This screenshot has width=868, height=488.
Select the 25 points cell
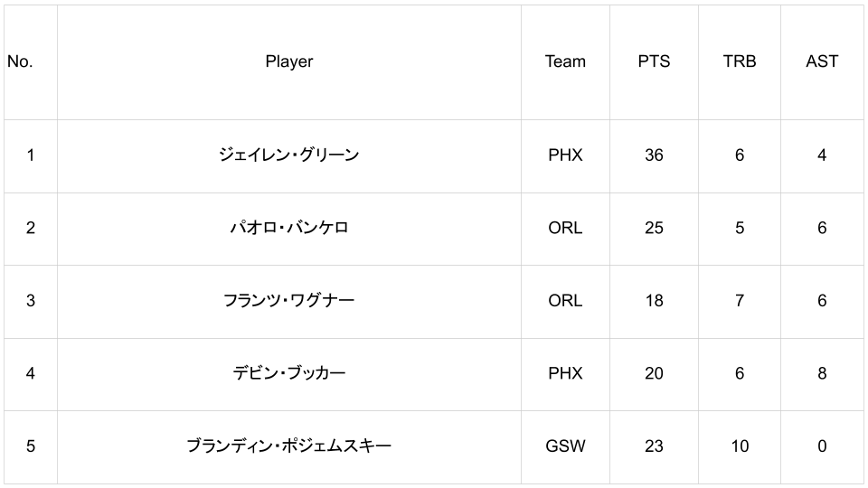tap(654, 228)
